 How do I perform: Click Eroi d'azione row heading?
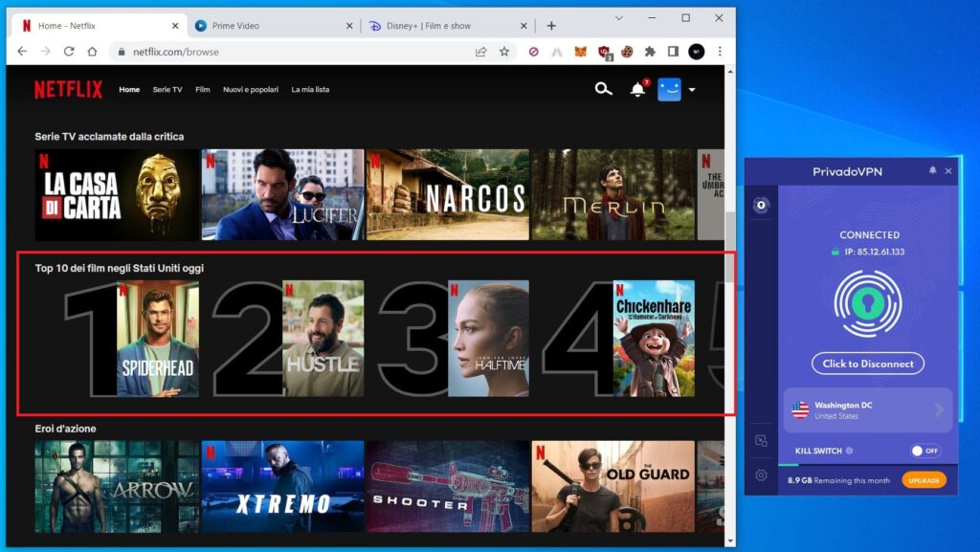[66, 429]
